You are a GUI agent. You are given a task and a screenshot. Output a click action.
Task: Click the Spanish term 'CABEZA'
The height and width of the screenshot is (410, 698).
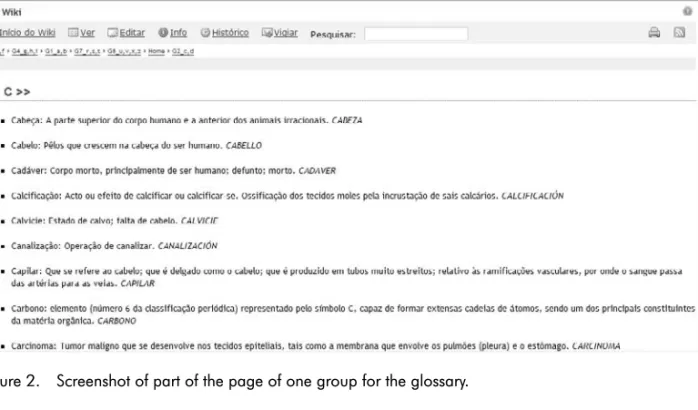347,120
